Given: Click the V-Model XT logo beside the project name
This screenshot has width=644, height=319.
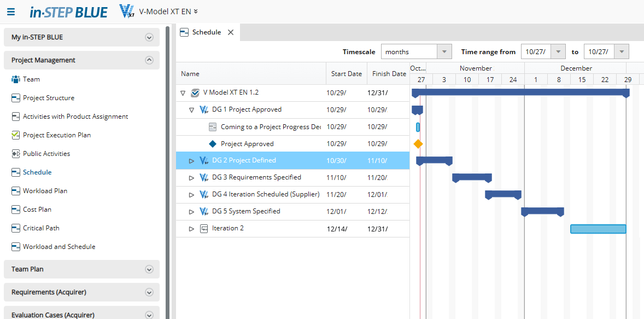Looking at the screenshot, I should (127, 11).
